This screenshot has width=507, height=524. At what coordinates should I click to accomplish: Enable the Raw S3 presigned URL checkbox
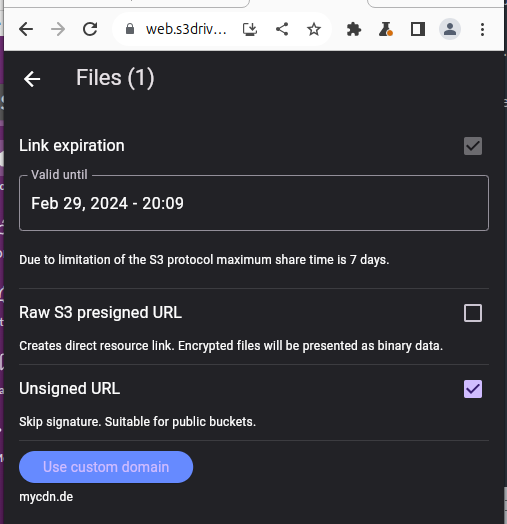(473, 313)
